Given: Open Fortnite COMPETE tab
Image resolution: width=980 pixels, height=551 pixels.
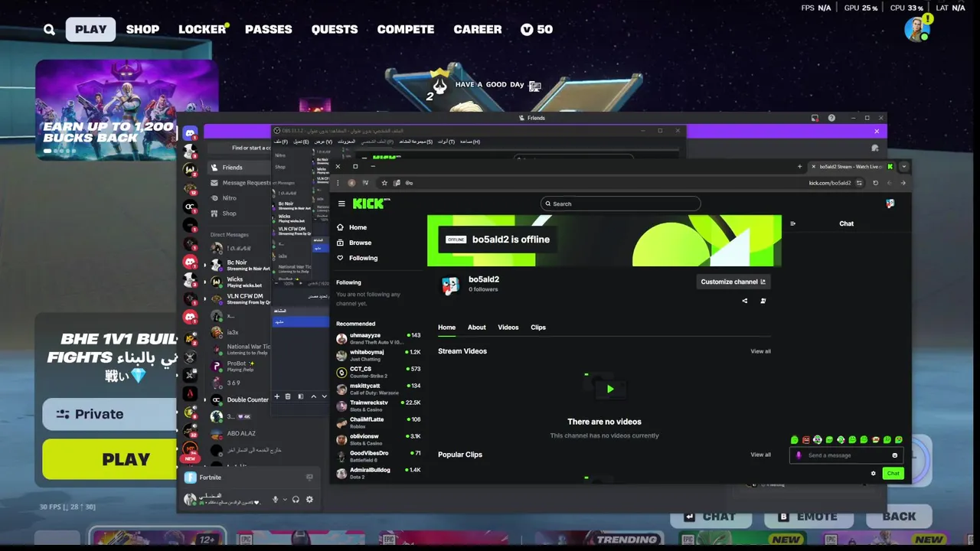Looking at the screenshot, I should tap(405, 29).
